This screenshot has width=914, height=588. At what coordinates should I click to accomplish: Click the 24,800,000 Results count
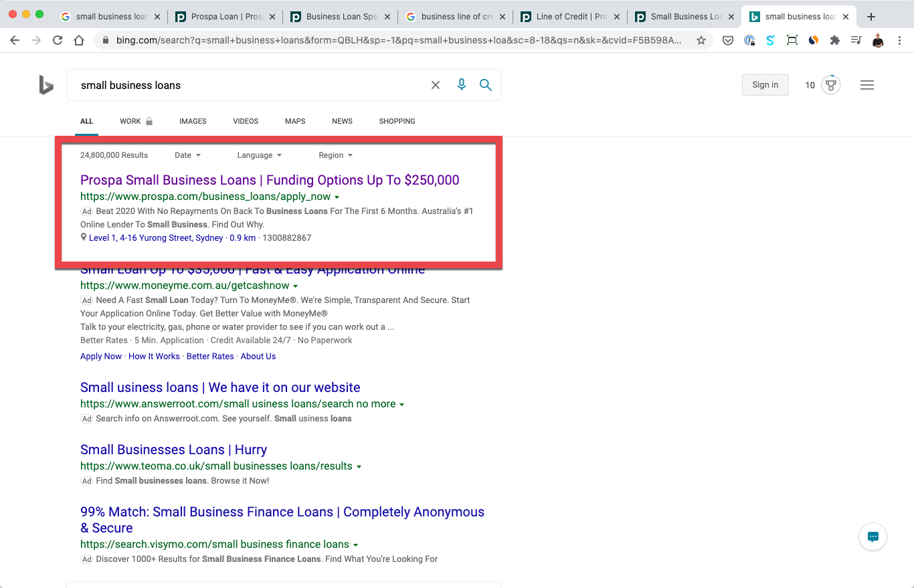pos(114,155)
